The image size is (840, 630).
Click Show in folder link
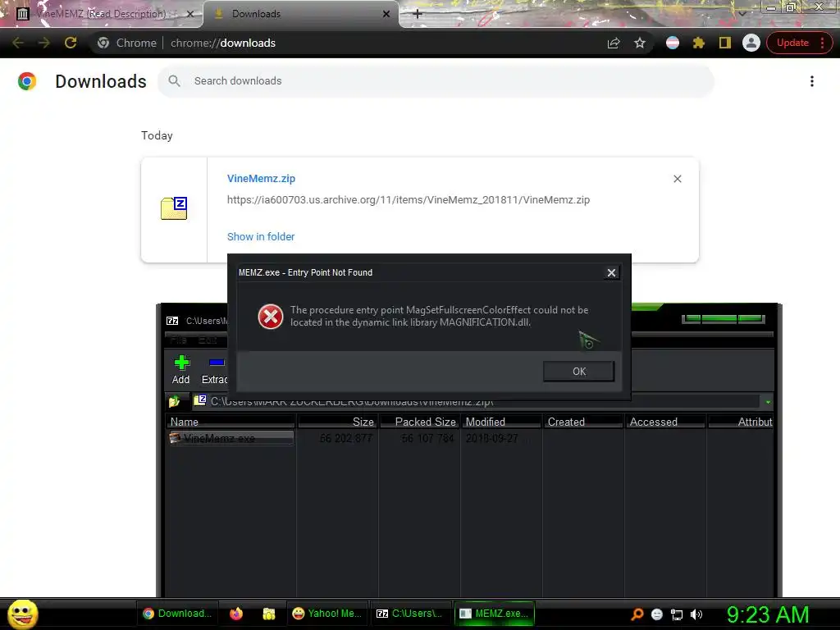tap(261, 236)
